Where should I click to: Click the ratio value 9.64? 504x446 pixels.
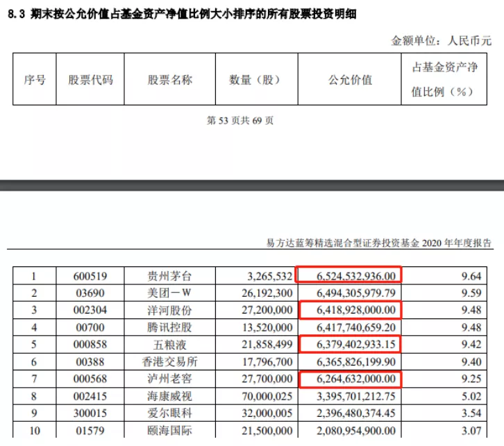471,276
